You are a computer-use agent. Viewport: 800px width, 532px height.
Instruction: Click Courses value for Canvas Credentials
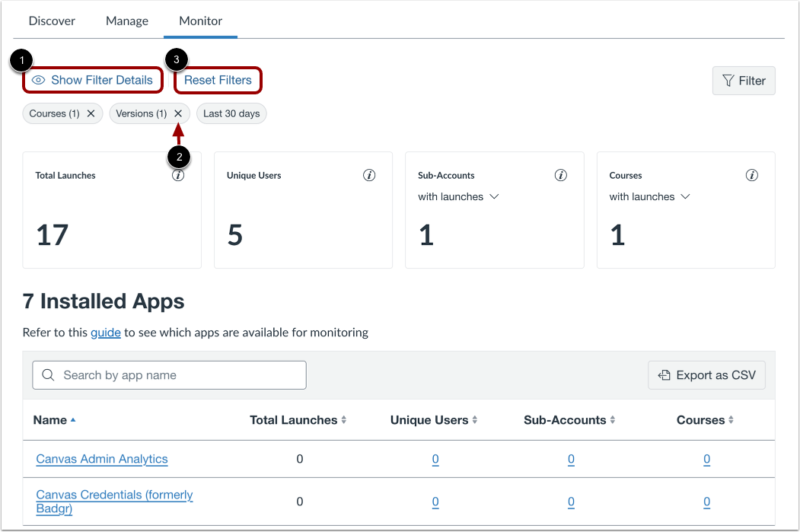click(x=706, y=502)
